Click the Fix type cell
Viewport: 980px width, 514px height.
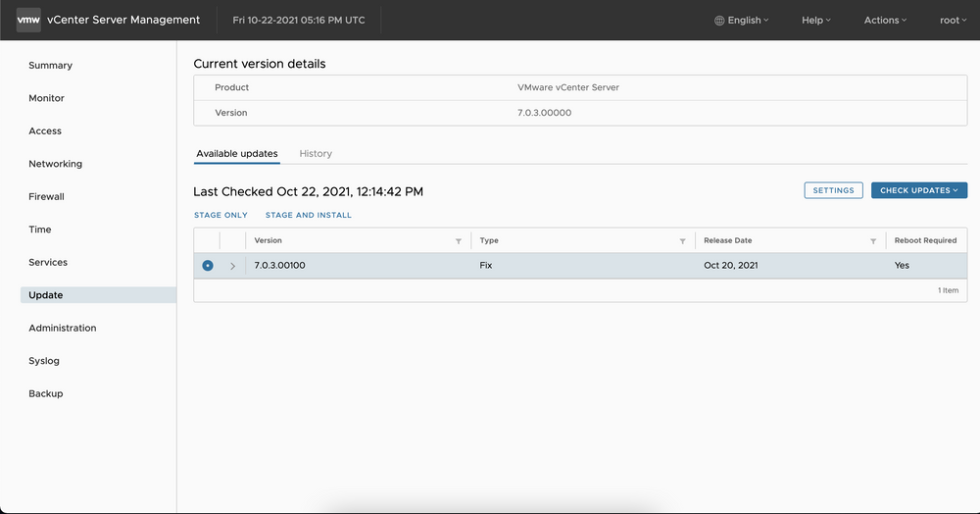486,266
